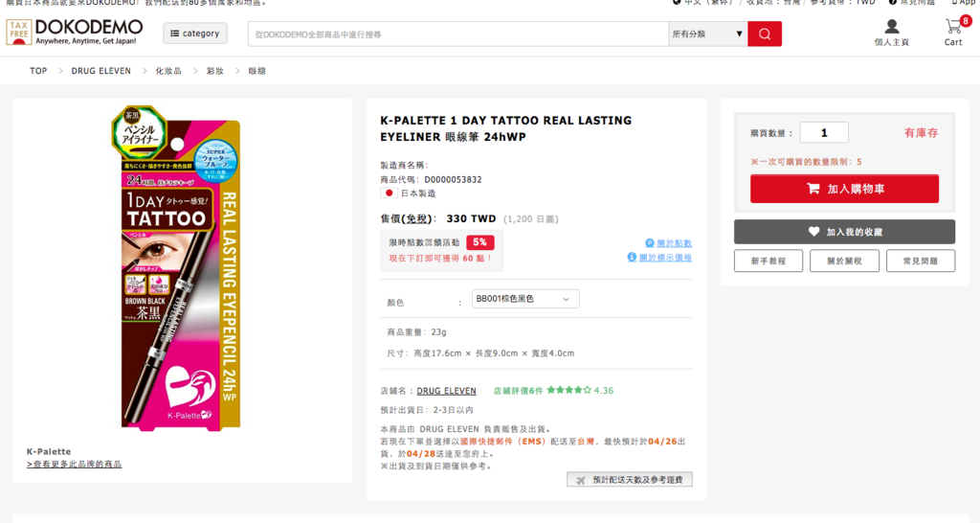
Task: Expand the 所有分類 search filter dropdown
Action: pos(708,34)
